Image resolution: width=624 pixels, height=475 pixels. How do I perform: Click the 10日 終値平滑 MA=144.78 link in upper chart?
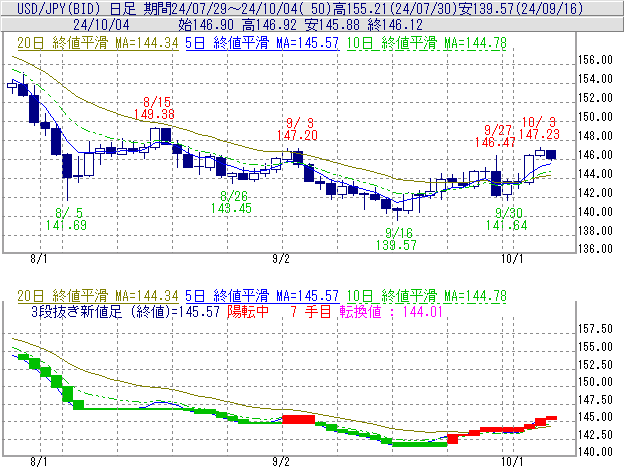(427, 43)
